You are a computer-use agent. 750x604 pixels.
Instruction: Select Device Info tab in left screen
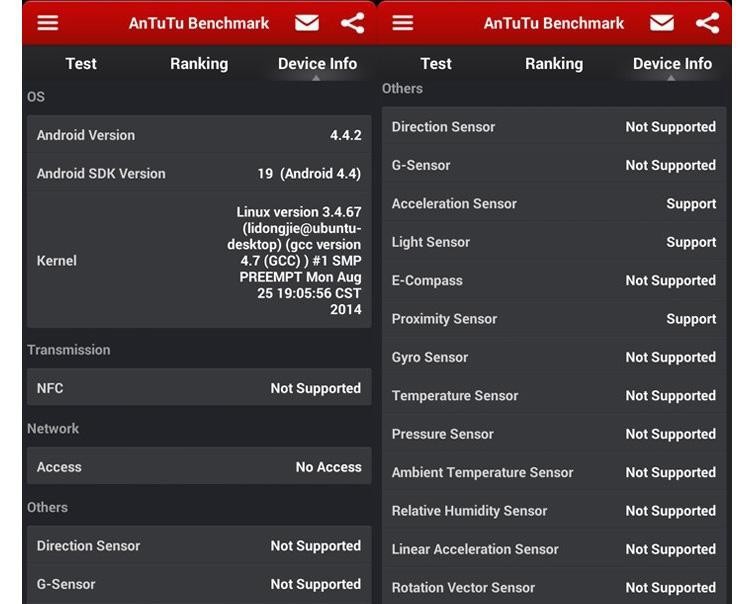[317, 64]
